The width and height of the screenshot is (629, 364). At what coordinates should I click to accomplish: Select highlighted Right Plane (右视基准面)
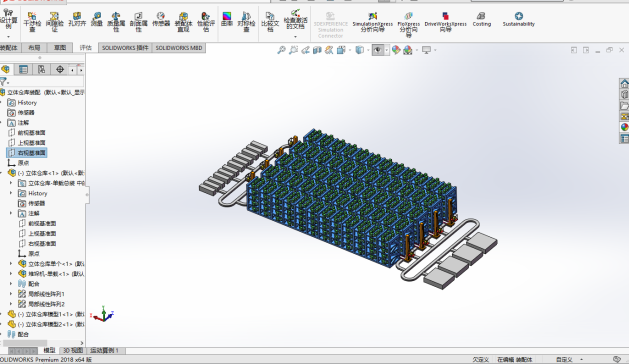[27, 153]
